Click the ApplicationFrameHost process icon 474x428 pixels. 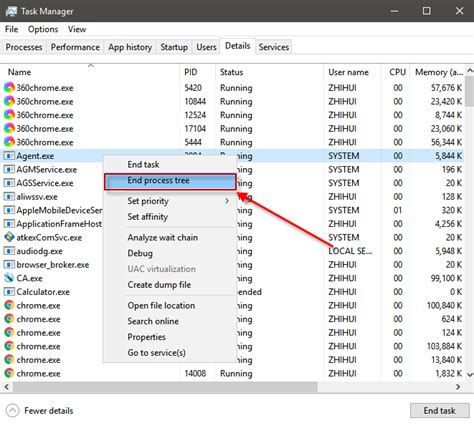pyautogui.click(x=9, y=224)
